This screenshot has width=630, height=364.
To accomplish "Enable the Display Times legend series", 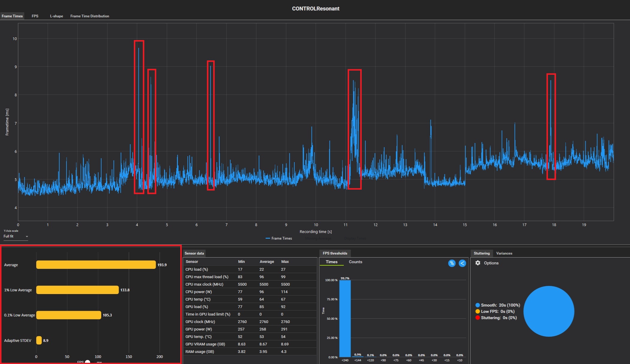I will click(355, 238).
